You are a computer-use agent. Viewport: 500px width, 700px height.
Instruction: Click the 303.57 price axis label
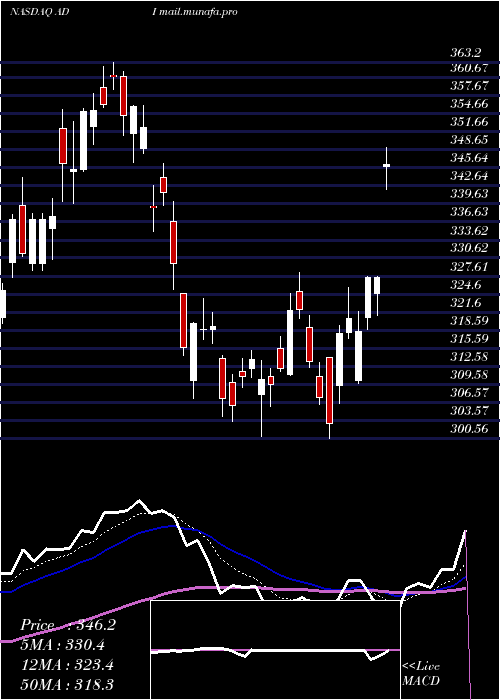coord(468,410)
